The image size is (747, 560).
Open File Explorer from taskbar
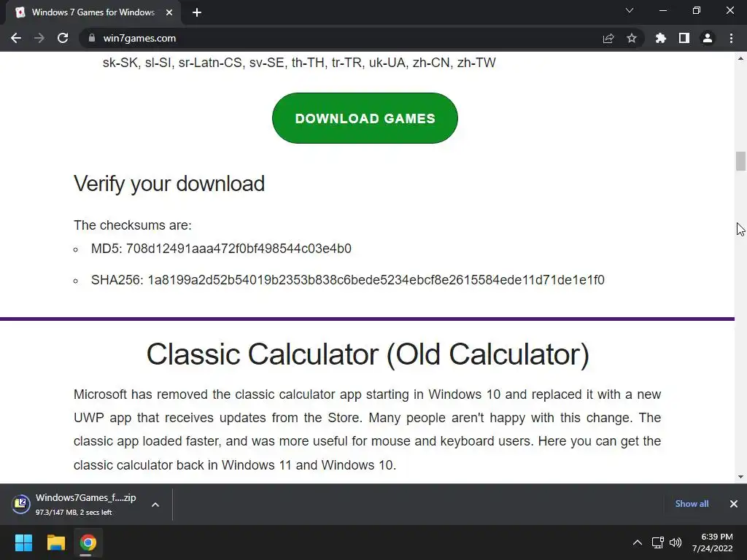(x=55, y=542)
